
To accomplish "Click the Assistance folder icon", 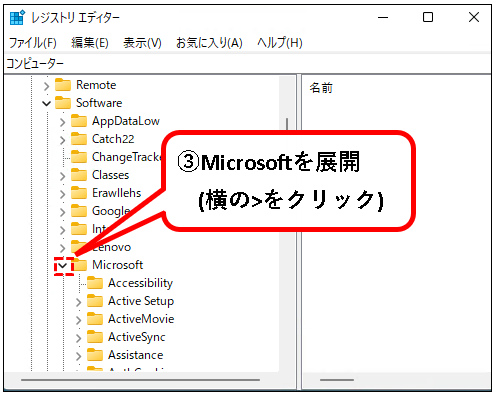I will point(95,355).
